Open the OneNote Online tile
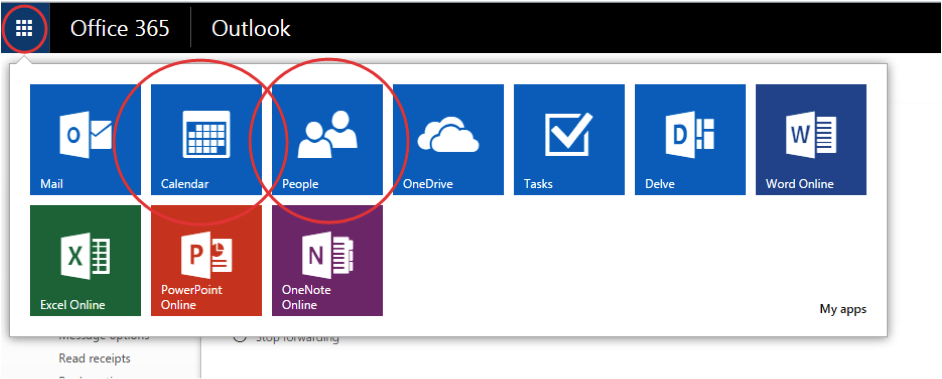Viewport: 942px width, 379px height. (x=327, y=260)
